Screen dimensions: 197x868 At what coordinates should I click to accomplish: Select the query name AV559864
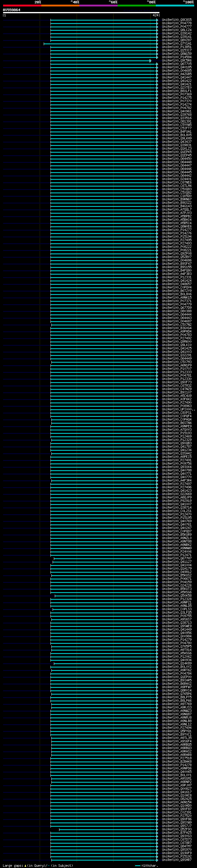click(x=11, y=10)
